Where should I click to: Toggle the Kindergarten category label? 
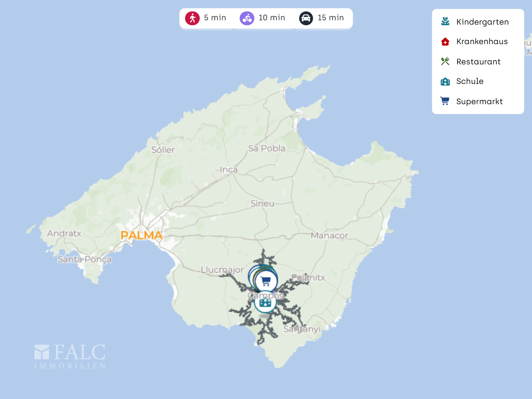[x=482, y=22]
